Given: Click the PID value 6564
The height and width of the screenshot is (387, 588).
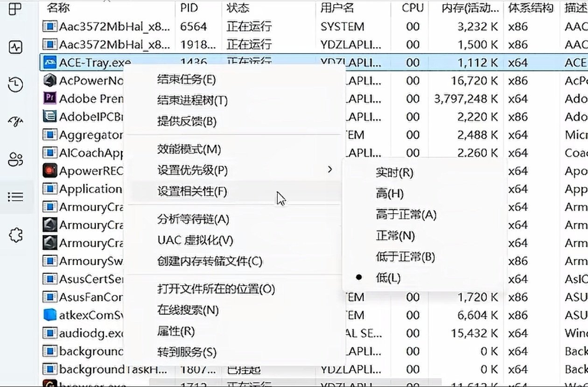Looking at the screenshot, I should point(193,27).
